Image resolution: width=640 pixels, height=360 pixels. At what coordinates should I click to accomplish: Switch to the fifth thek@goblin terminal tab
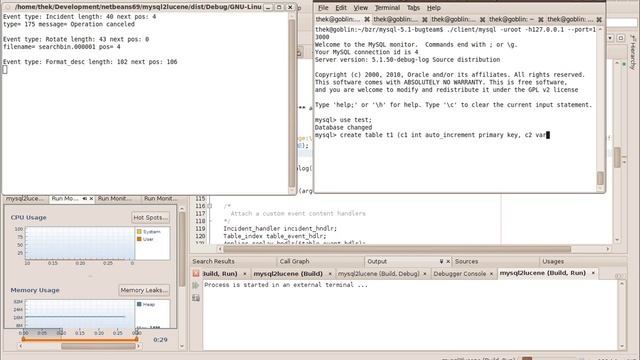[570, 19]
